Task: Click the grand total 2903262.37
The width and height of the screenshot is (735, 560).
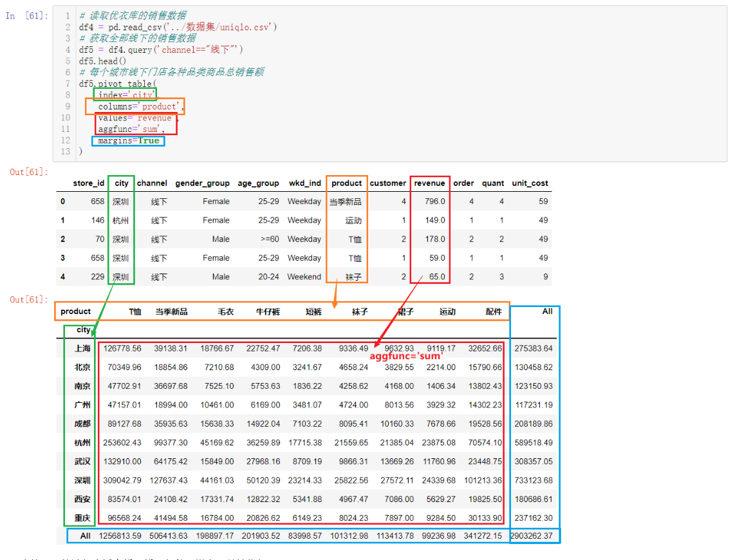Action: pyautogui.click(x=532, y=536)
